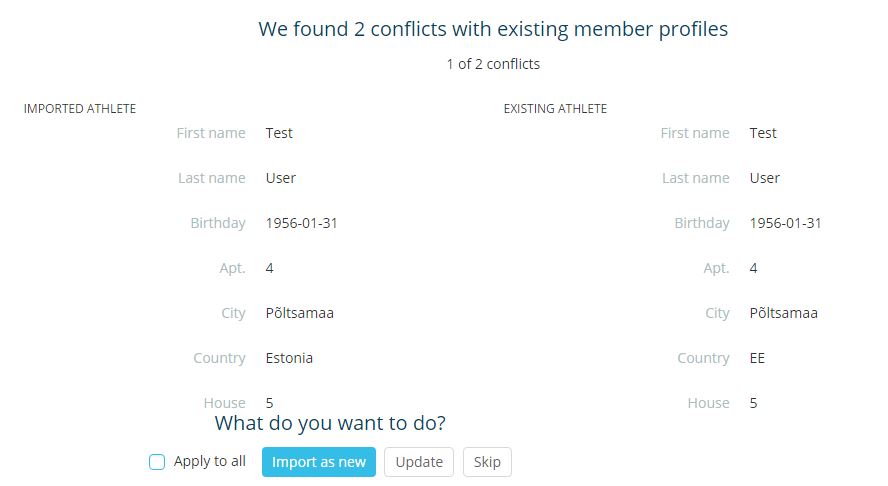
Task: Click the existing city Põltsamaa
Action: point(783,313)
